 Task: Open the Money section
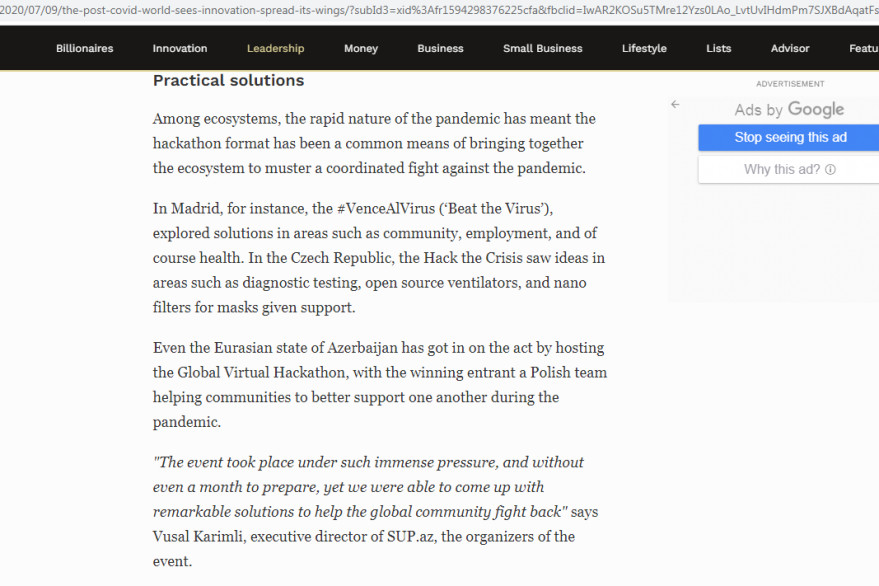click(361, 48)
